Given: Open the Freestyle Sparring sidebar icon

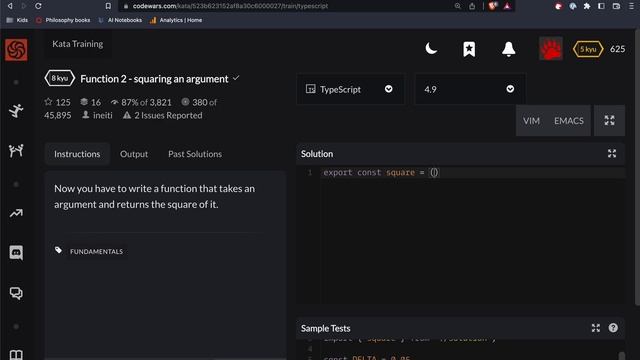Looking at the screenshot, I should tap(16, 151).
